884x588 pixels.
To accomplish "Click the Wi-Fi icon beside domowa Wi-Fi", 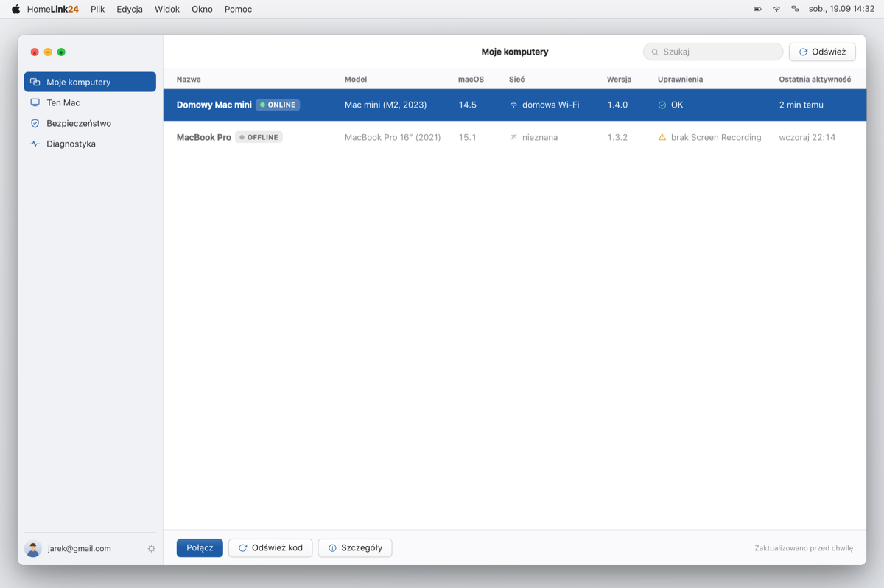I will click(513, 105).
